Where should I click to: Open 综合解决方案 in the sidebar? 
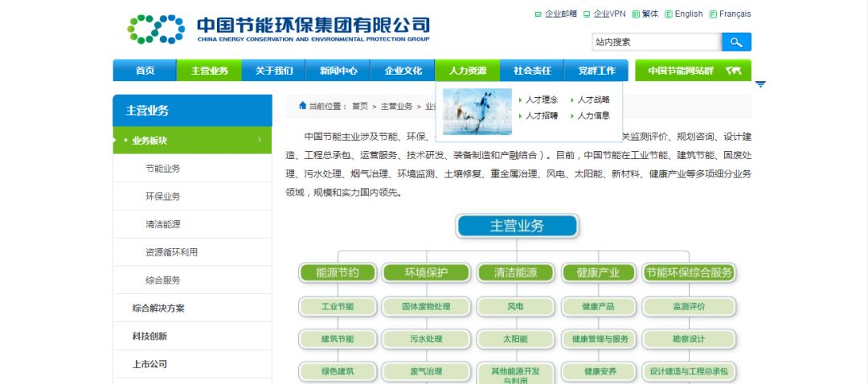click(x=158, y=308)
